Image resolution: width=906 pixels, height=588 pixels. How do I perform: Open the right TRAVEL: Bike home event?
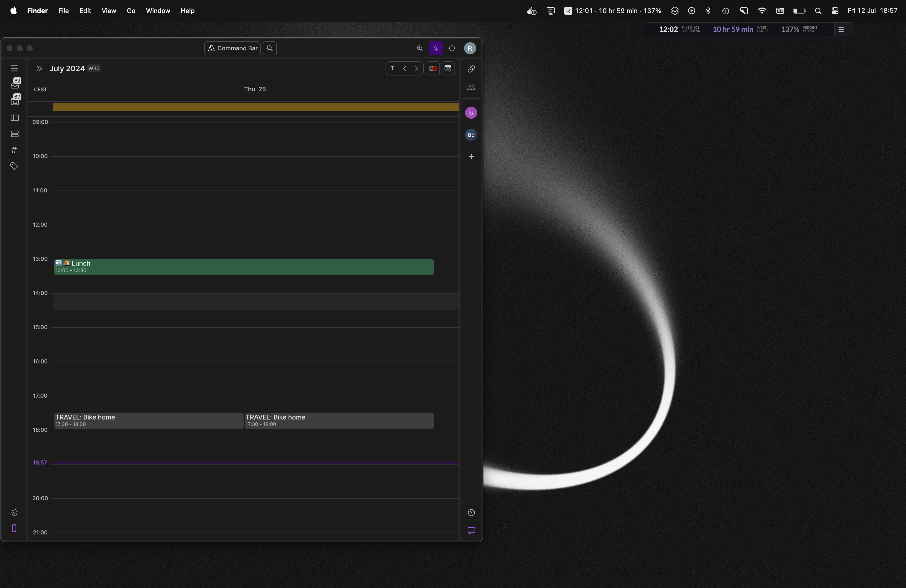pos(339,421)
